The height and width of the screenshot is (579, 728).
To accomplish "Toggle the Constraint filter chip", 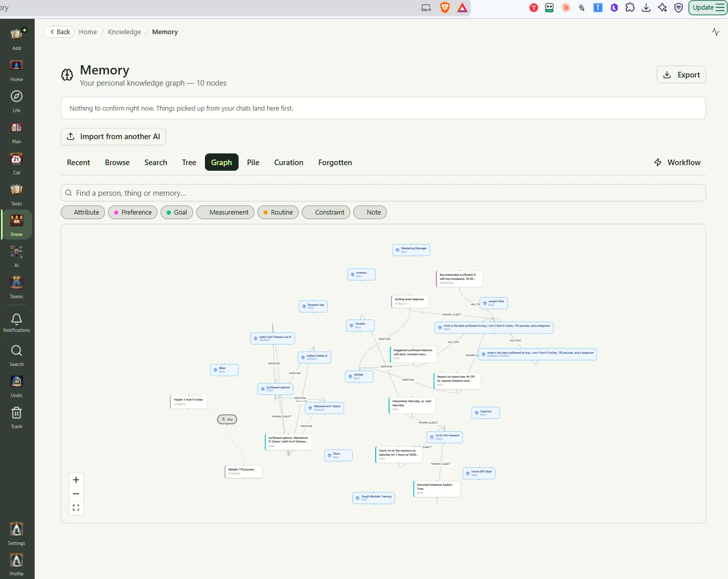I will point(326,212).
